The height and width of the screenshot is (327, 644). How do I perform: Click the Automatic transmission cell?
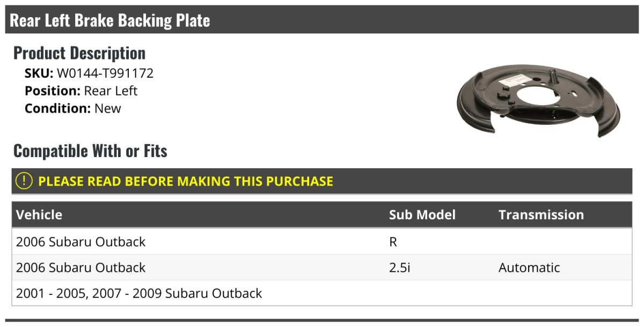click(x=529, y=267)
